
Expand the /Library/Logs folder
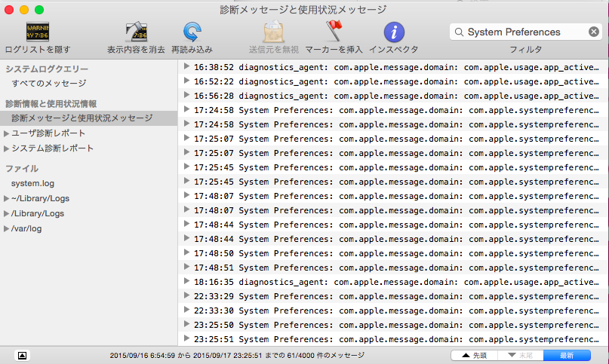pyautogui.click(x=6, y=213)
